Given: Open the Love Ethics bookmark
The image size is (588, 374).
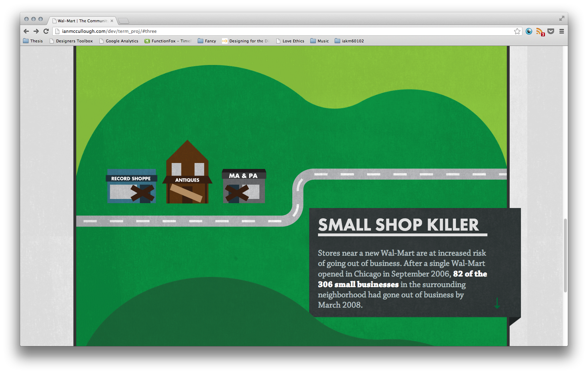Looking at the screenshot, I should [290, 41].
